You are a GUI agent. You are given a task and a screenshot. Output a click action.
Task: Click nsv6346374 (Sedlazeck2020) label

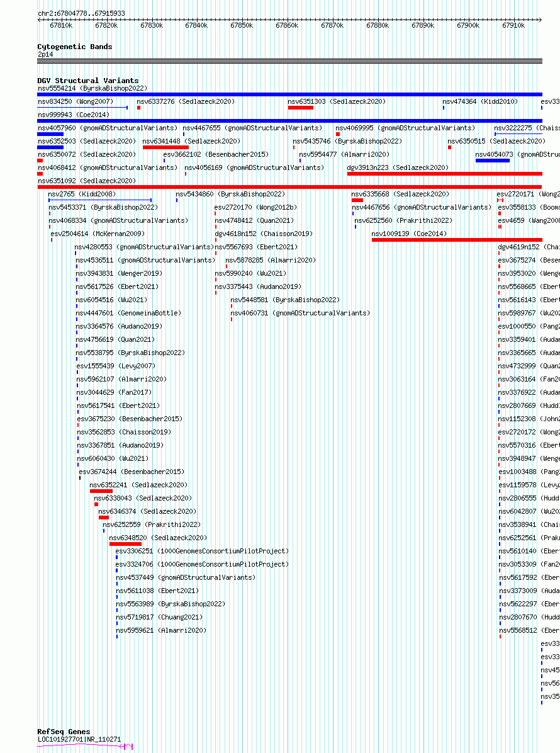click(147, 511)
